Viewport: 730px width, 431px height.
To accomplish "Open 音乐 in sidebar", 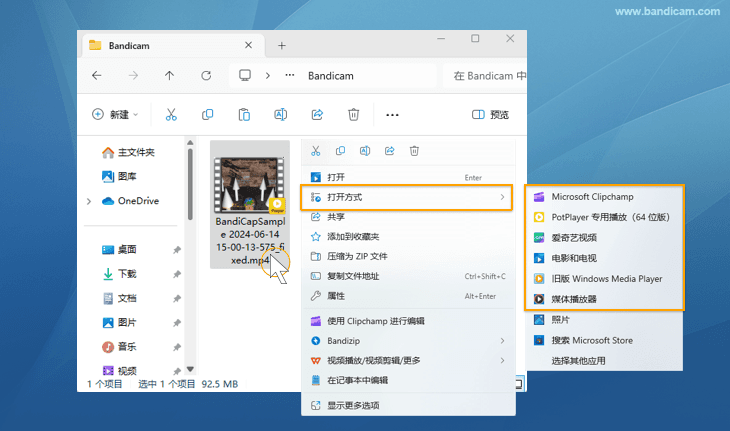I will (119, 347).
